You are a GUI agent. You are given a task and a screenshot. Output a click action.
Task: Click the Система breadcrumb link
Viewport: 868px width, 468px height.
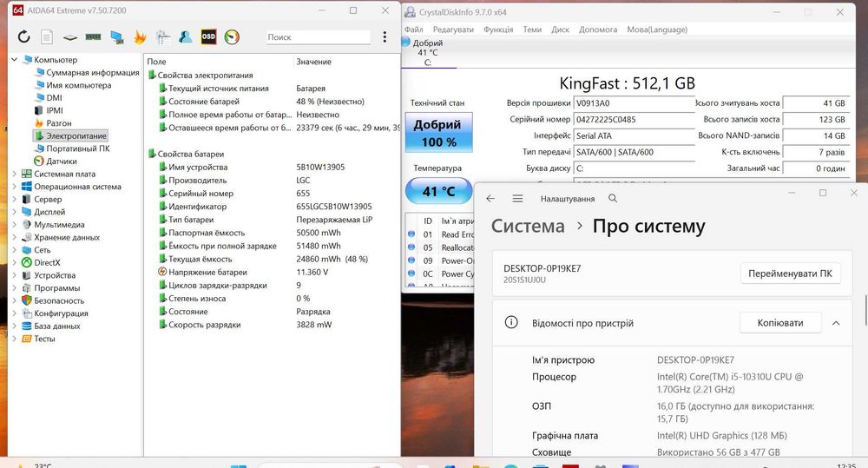(x=528, y=226)
